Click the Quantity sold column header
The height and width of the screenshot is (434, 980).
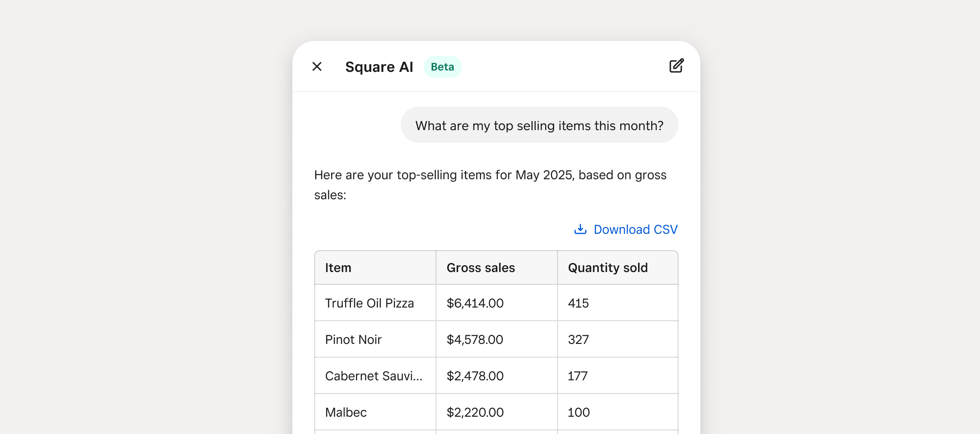(x=618, y=267)
